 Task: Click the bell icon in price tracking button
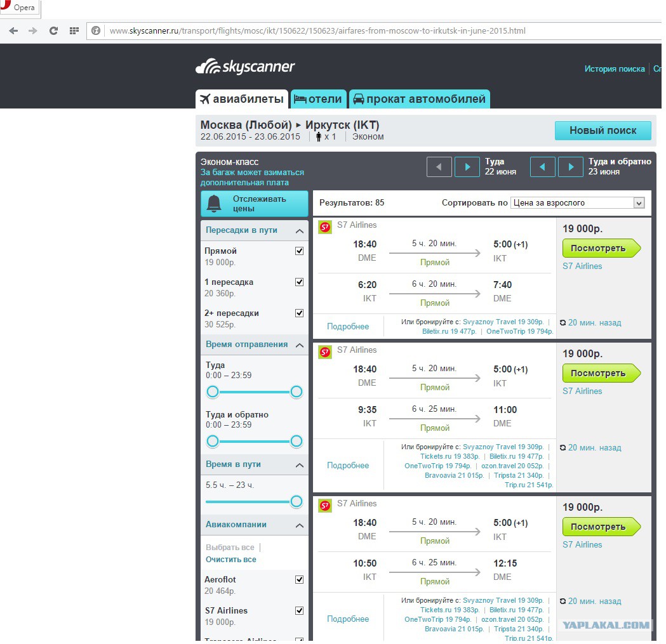(x=214, y=203)
